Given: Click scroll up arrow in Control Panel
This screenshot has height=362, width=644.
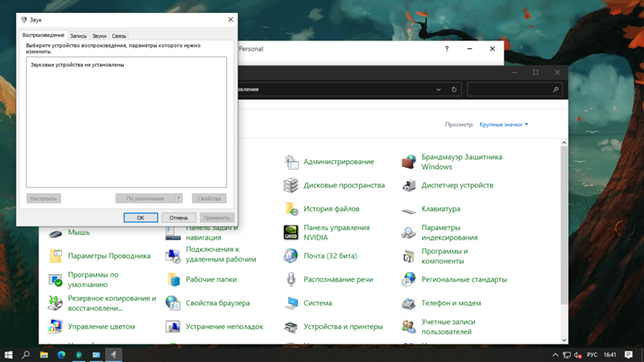Looking at the screenshot, I should click(x=564, y=142).
